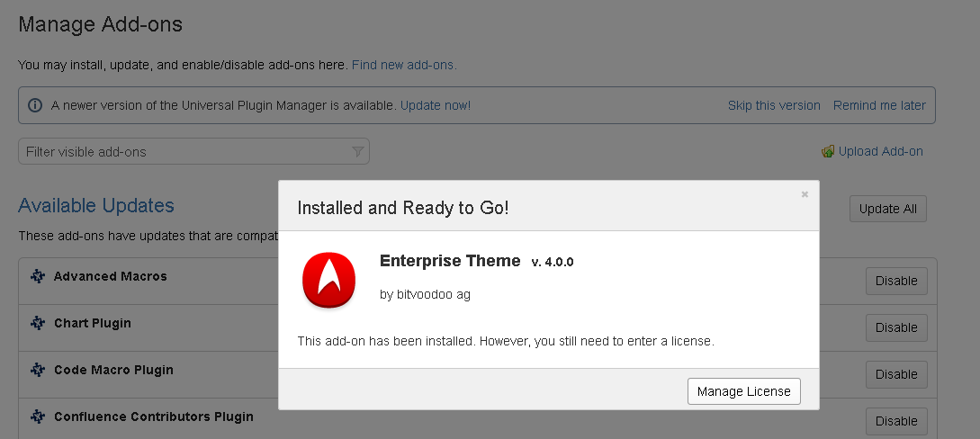This screenshot has height=439, width=980.
Task: Click Remind me later link
Action: [879, 105]
